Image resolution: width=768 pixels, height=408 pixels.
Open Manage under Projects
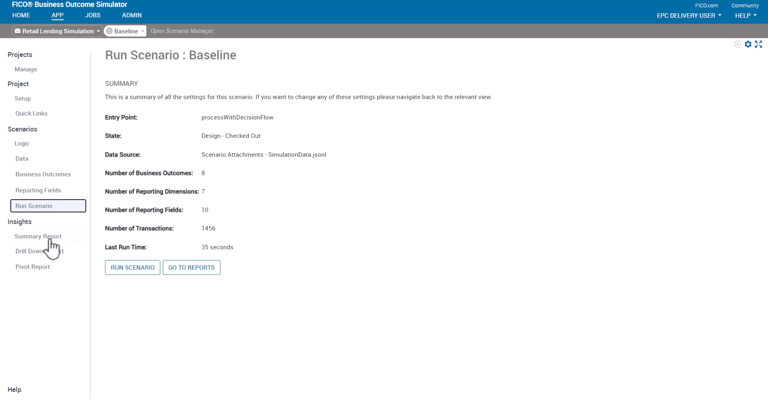point(25,70)
